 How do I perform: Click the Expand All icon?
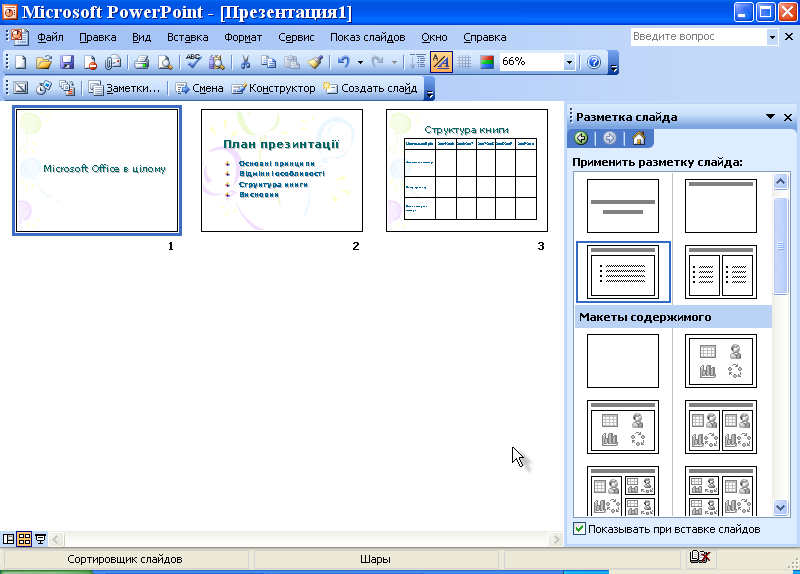(417, 62)
